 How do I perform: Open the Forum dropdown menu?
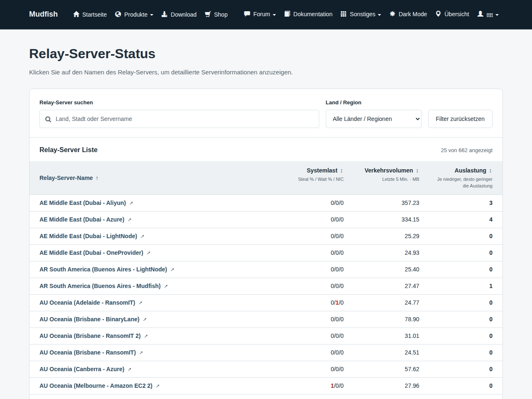point(260,14)
